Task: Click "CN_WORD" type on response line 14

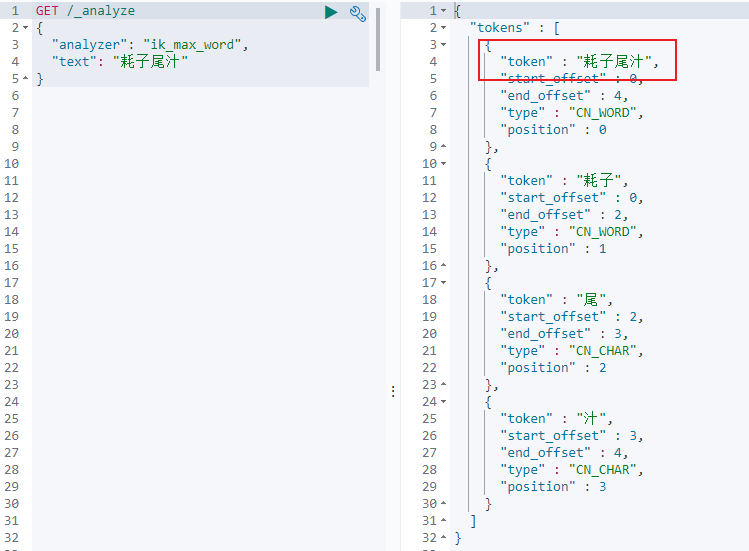Action: point(602,232)
